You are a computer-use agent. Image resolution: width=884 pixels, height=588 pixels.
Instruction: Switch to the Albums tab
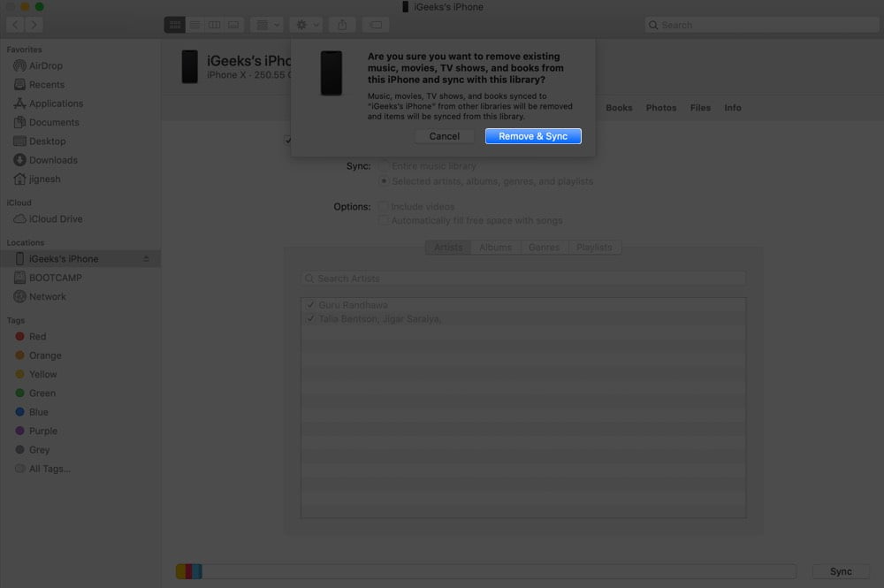click(495, 247)
